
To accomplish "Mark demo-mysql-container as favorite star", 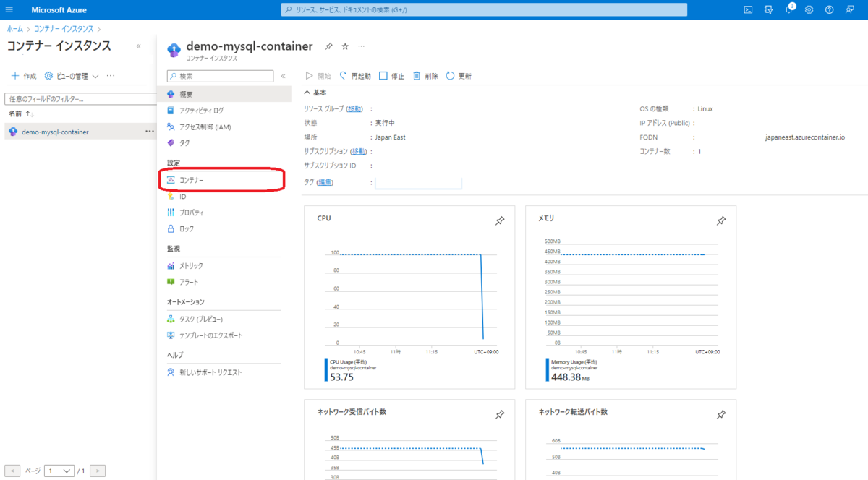I will [x=345, y=46].
